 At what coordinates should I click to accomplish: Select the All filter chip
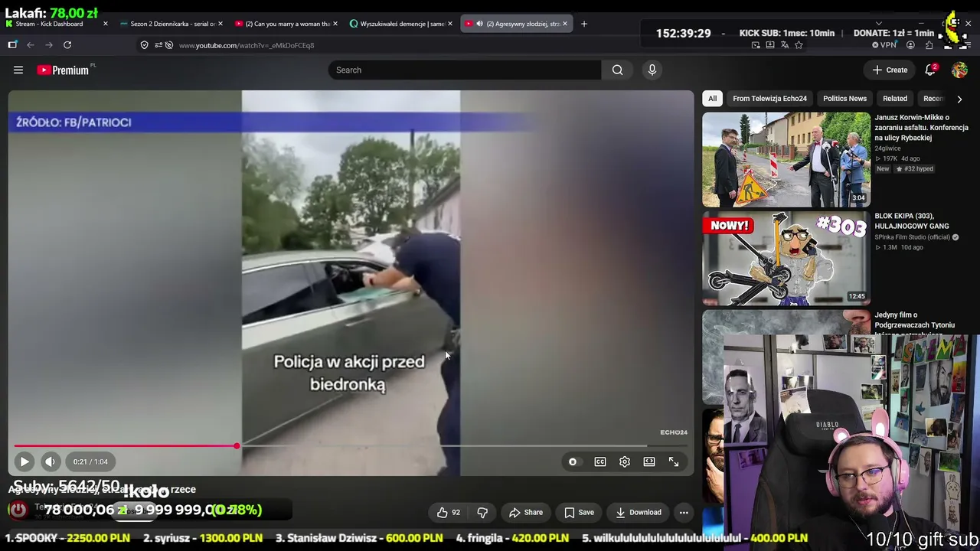click(x=712, y=99)
